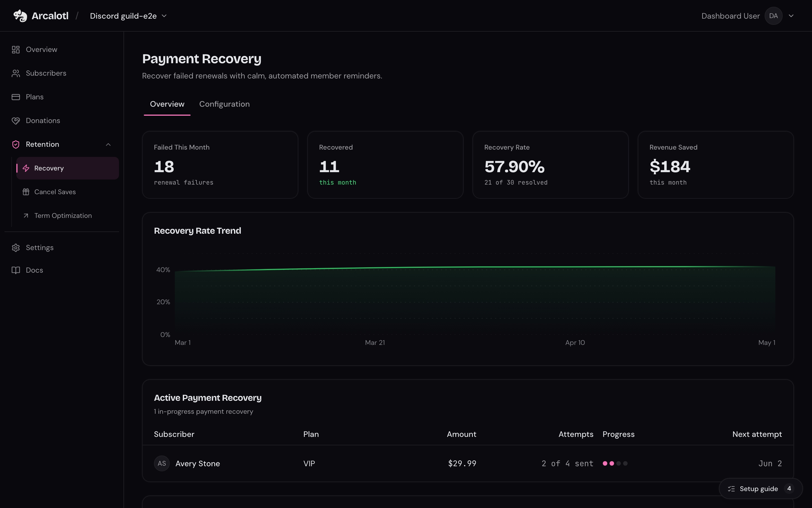
Task: Click the Progress column header
Action: click(x=618, y=434)
